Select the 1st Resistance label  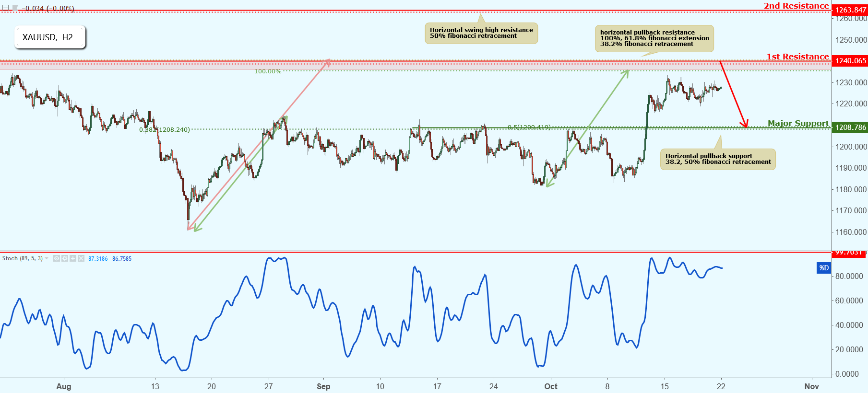(798, 57)
